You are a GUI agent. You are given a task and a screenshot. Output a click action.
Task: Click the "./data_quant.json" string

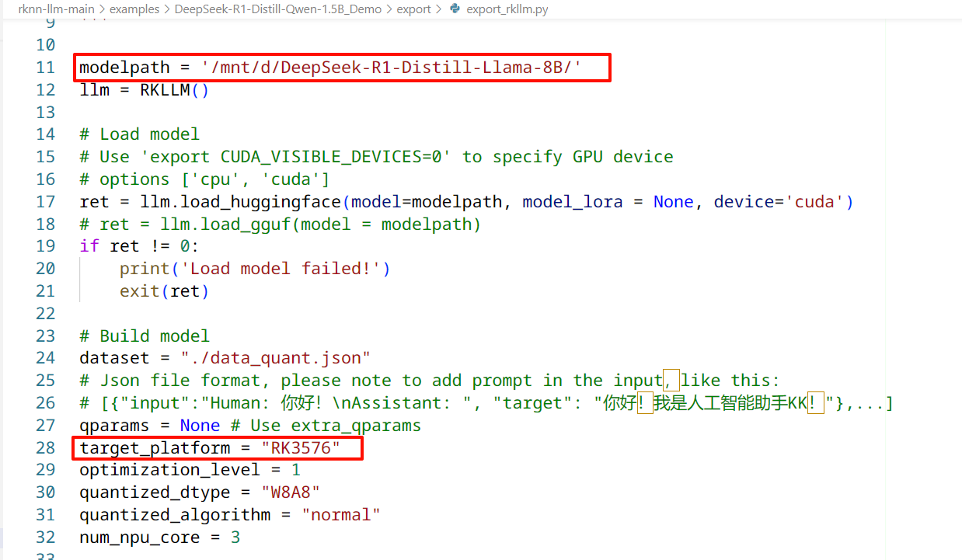coord(276,358)
